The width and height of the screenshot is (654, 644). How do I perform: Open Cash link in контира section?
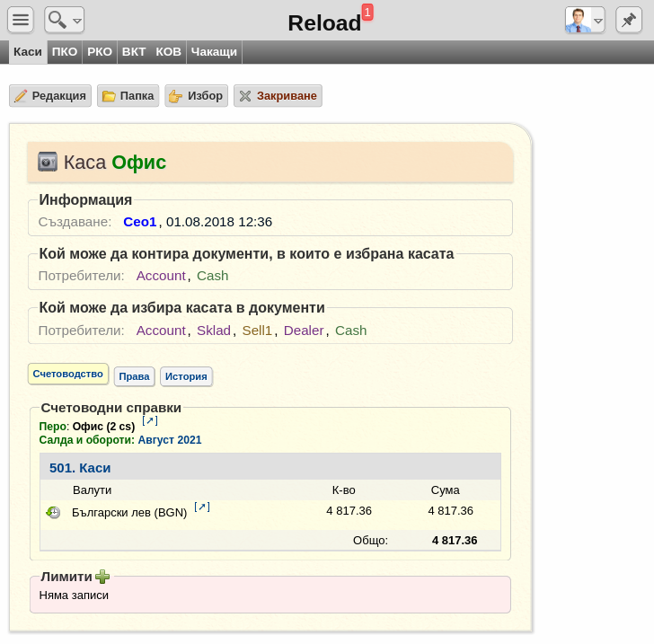(212, 276)
